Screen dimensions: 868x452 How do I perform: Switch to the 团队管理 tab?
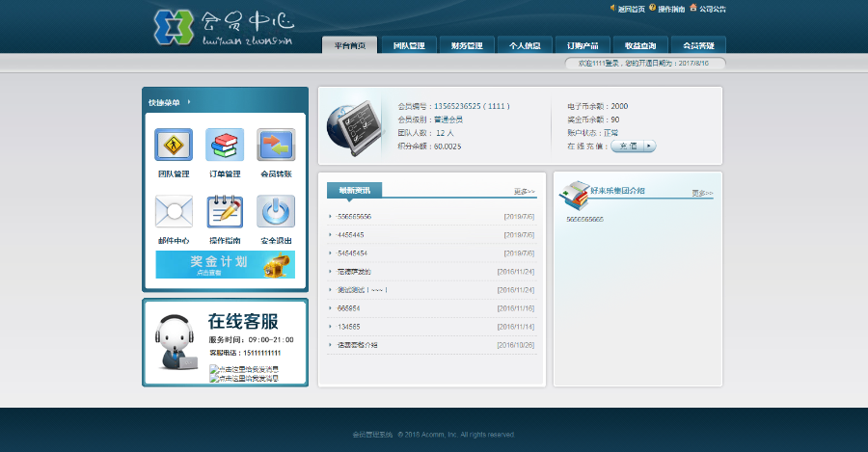click(409, 45)
